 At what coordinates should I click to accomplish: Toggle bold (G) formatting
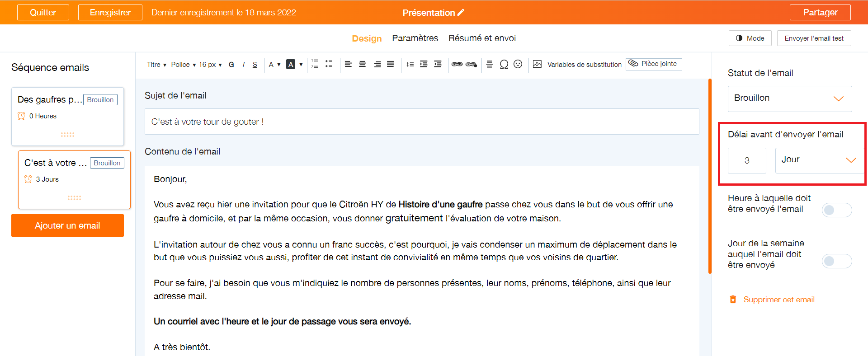pyautogui.click(x=231, y=65)
